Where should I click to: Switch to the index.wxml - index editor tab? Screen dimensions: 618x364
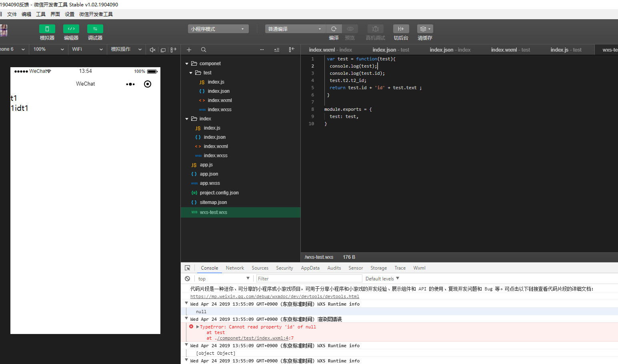click(330, 50)
